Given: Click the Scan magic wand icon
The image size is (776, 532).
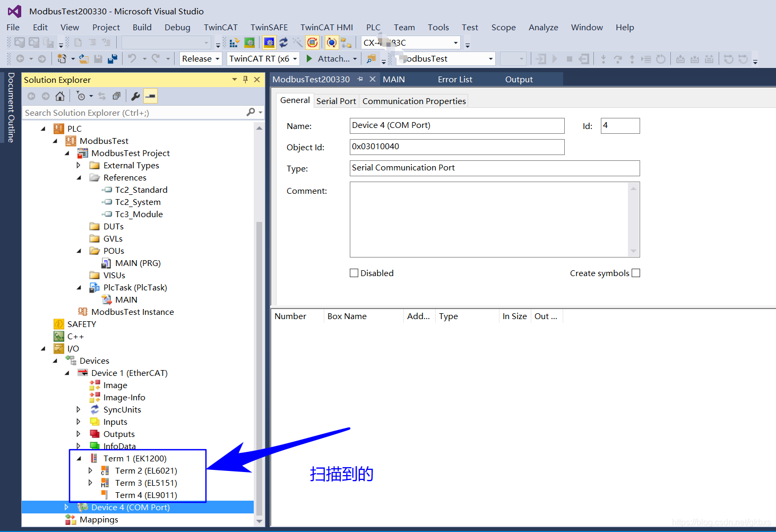Looking at the screenshot, I should pyautogui.click(x=297, y=42).
